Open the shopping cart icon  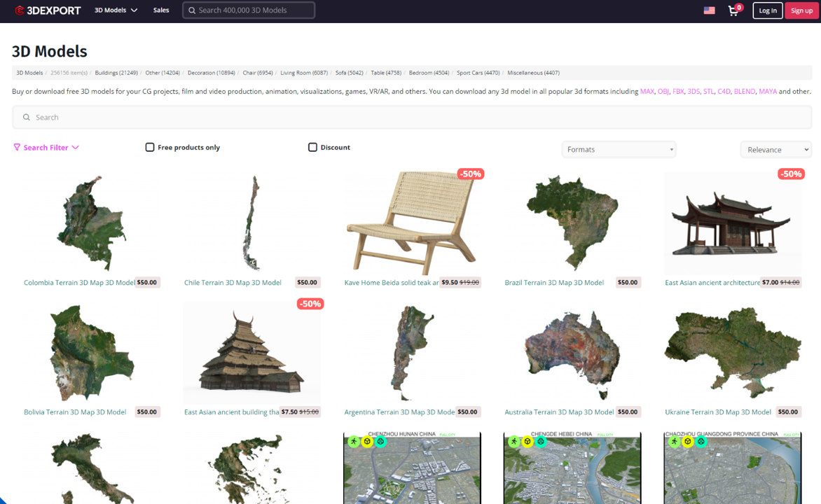734,10
